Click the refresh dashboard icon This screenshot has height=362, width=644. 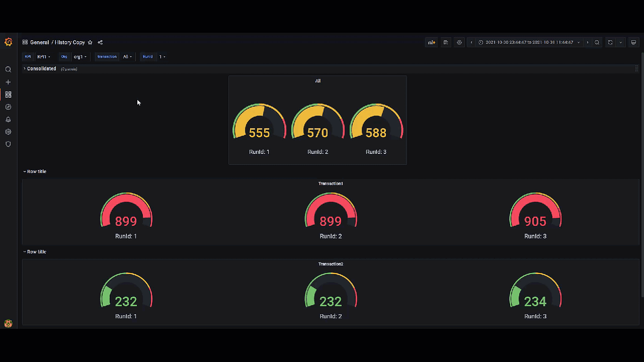click(611, 42)
